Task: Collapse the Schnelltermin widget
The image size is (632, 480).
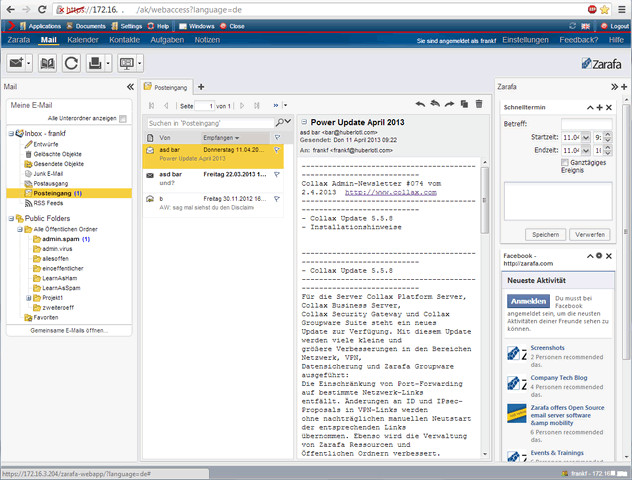Action: [590, 108]
